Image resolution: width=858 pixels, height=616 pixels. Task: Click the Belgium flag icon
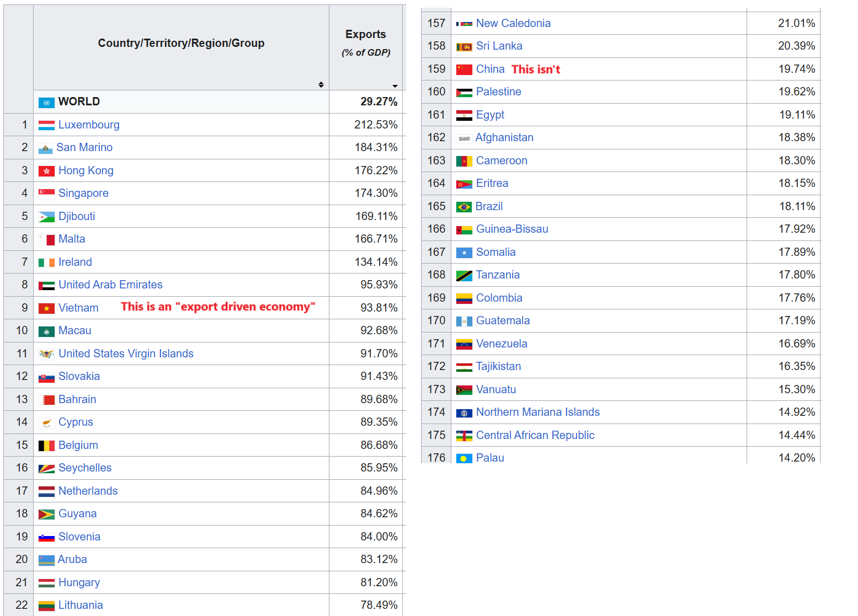tap(46, 446)
